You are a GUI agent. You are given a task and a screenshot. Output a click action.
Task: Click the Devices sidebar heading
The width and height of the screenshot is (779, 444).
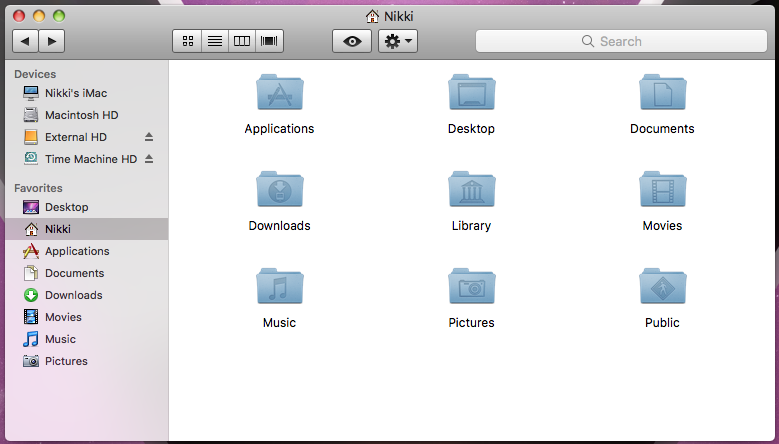(35, 74)
